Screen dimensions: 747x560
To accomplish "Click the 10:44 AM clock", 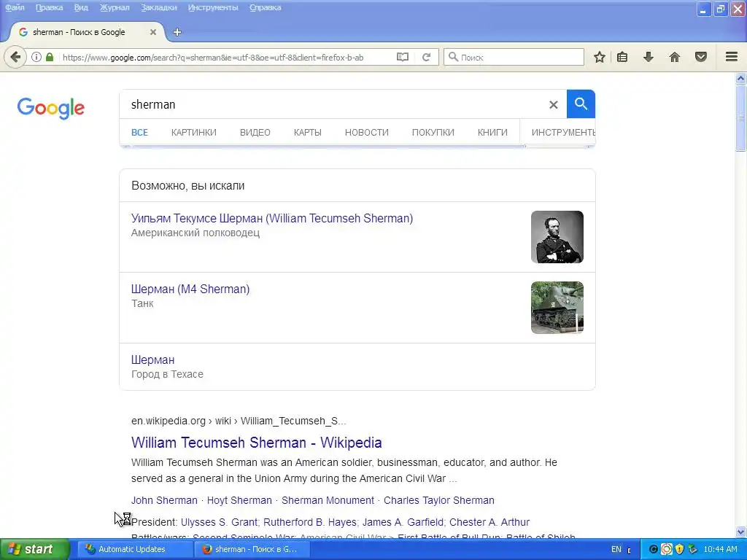I will click(720, 549).
